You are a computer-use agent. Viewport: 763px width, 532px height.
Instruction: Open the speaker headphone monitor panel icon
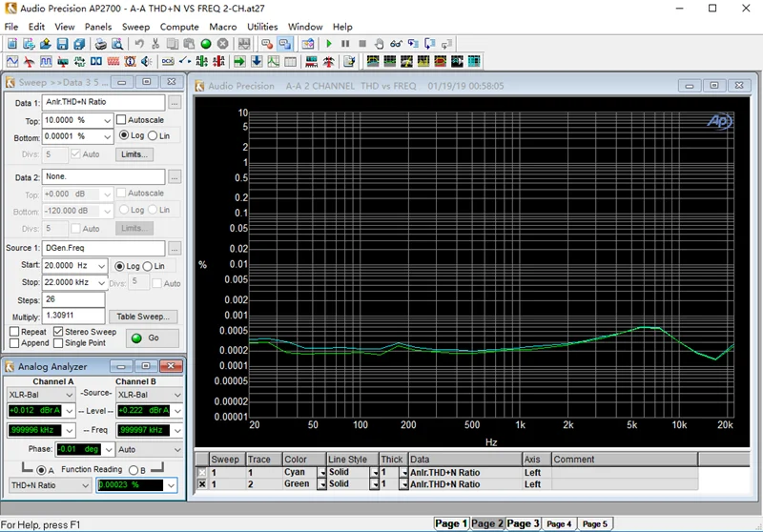pos(146,61)
